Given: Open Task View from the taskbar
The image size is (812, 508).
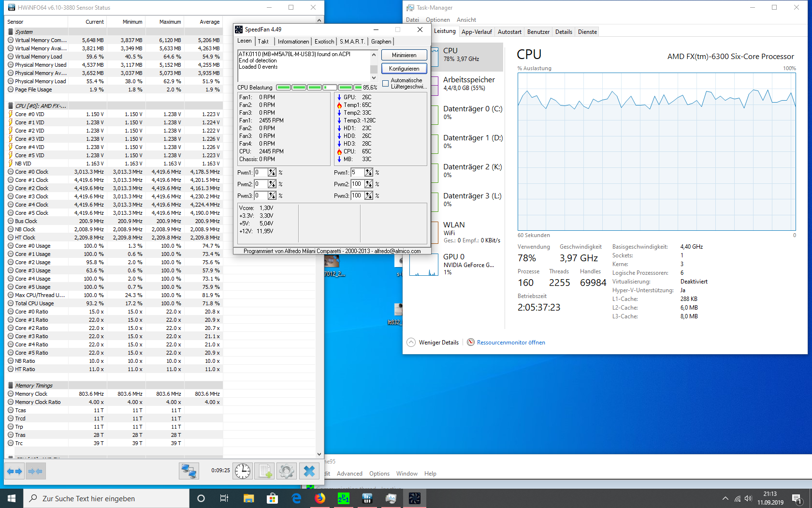Looking at the screenshot, I should tap(224, 498).
